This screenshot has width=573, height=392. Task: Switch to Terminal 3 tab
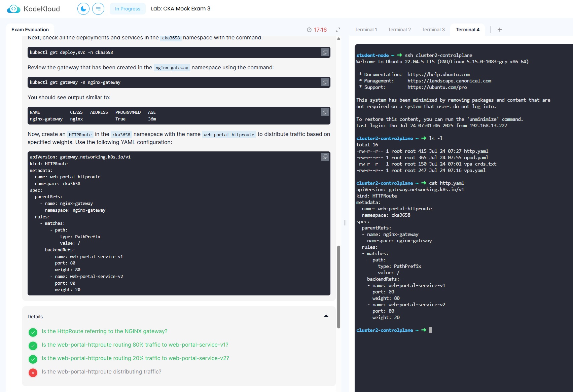pyautogui.click(x=433, y=30)
